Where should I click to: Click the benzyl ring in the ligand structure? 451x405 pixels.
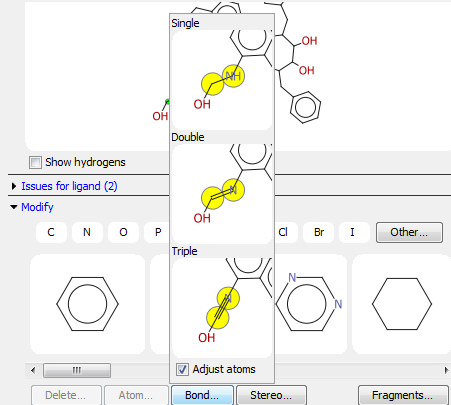point(305,107)
